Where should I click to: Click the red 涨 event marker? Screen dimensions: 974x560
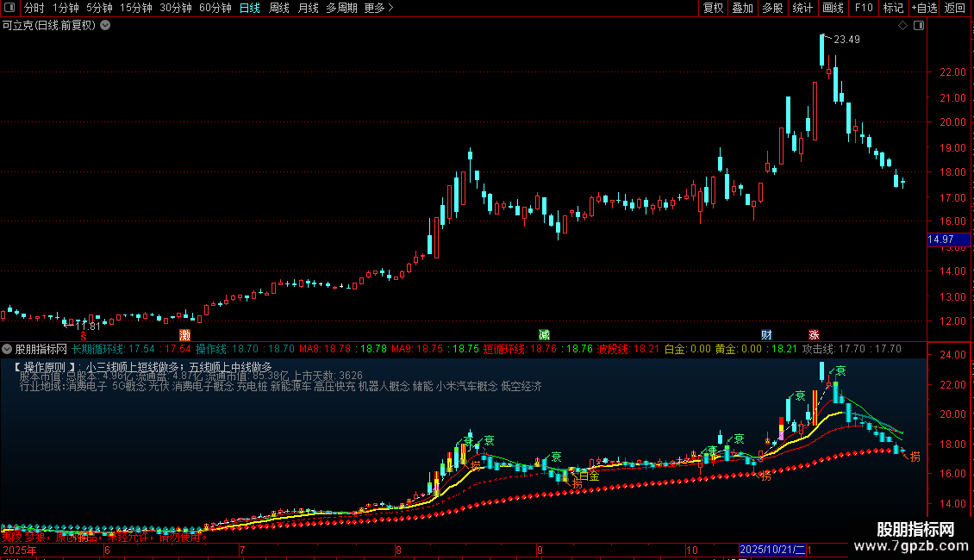[814, 335]
